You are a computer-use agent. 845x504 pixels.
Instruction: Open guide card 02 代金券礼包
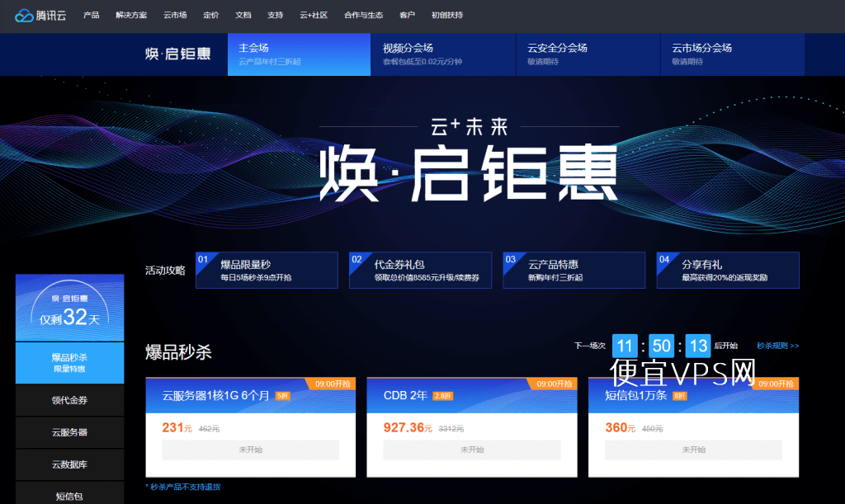420,271
